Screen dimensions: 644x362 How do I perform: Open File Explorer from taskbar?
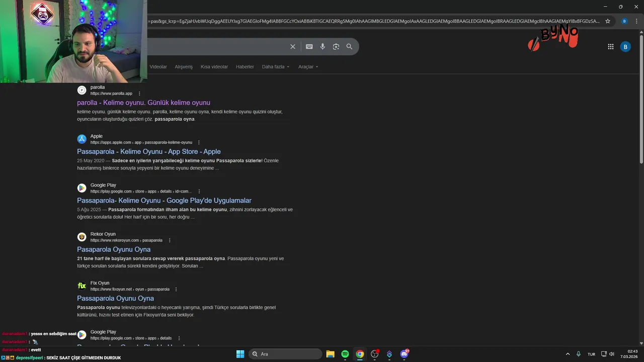click(330, 354)
